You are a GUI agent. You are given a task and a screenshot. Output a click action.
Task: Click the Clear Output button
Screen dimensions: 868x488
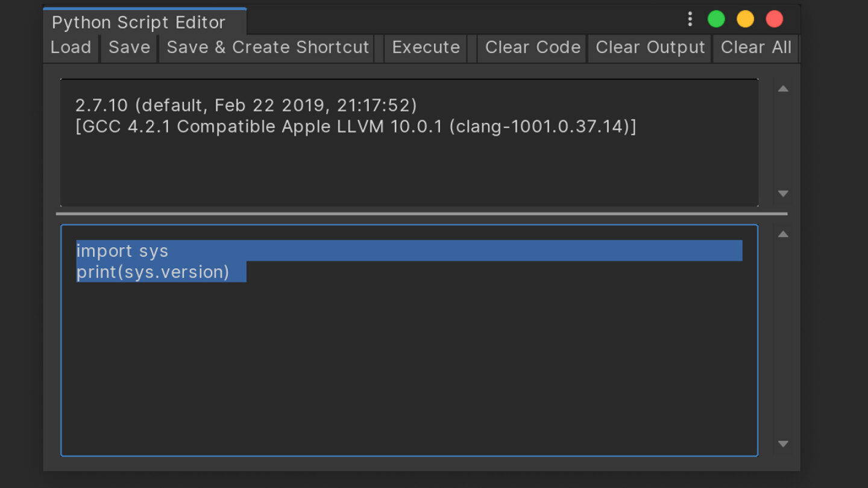tap(650, 48)
